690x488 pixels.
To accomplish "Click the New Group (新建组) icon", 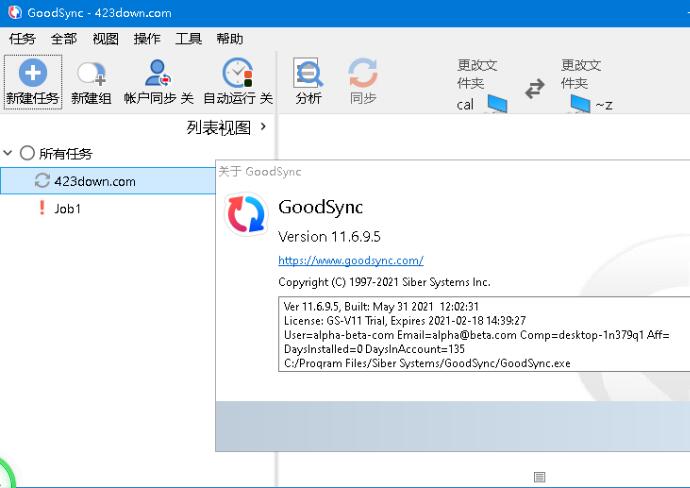I will 91,73.
